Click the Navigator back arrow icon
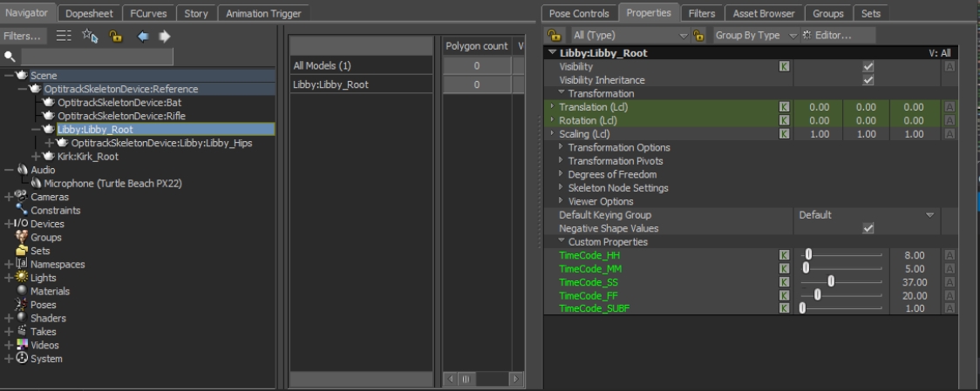Viewport: 980px width, 391px height. pos(144,37)
